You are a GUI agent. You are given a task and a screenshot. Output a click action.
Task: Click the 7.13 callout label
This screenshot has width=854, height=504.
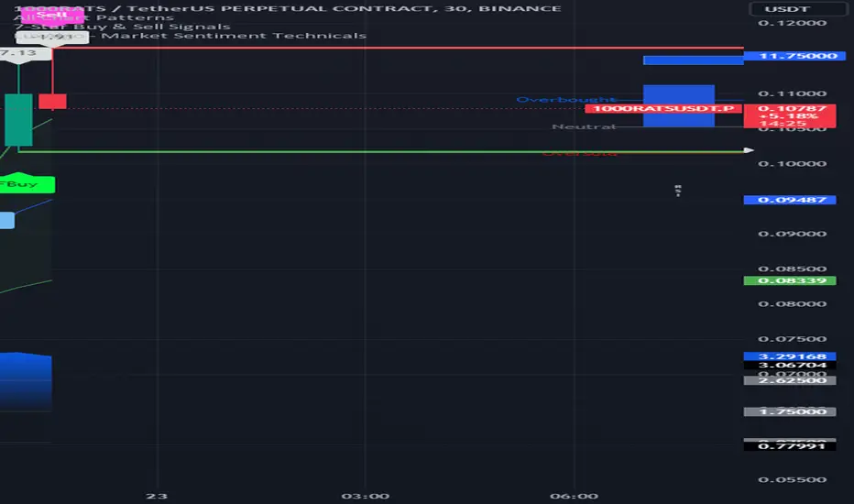[x=25, y=54]
